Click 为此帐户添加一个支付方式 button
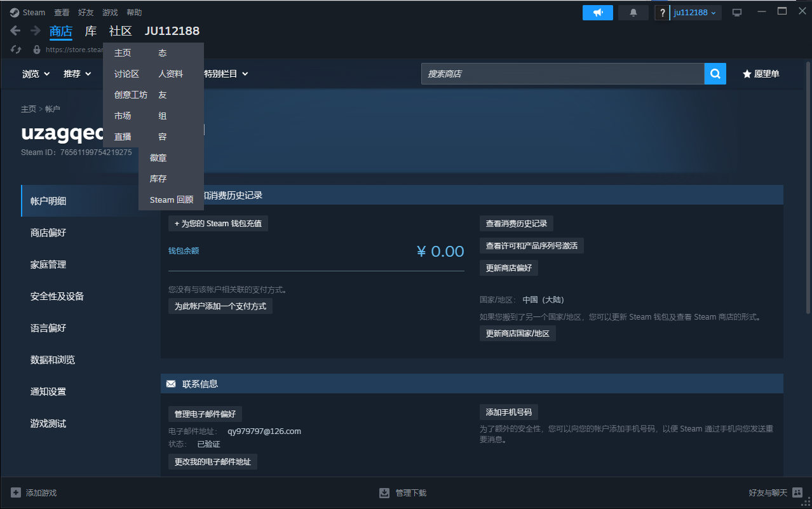This screenshot has height=509, width=812. (220, 306)
